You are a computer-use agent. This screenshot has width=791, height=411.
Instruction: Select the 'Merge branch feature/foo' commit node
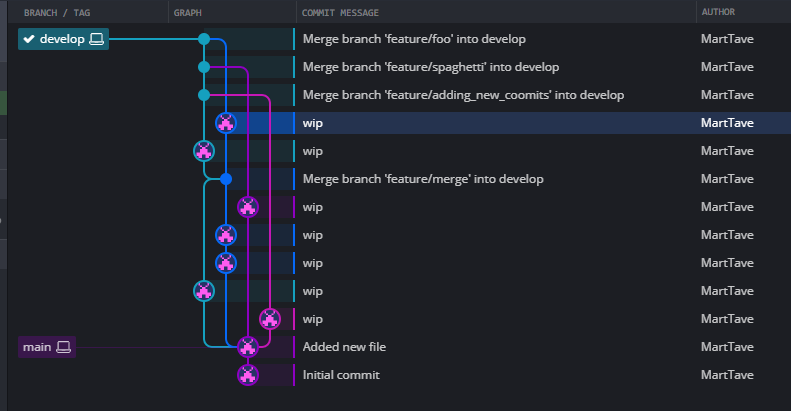[204, 39]
